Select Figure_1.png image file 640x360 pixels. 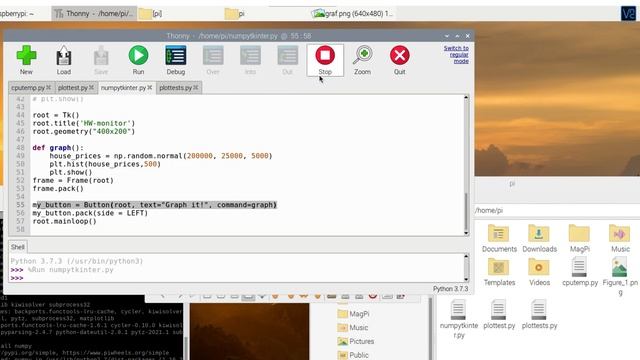tap(620, 277)
